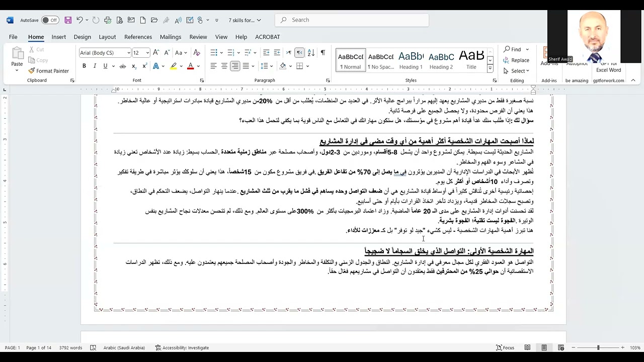Open highlight color dropdown arrow
This screenshot has height=362, width=644.
(181, 66)
